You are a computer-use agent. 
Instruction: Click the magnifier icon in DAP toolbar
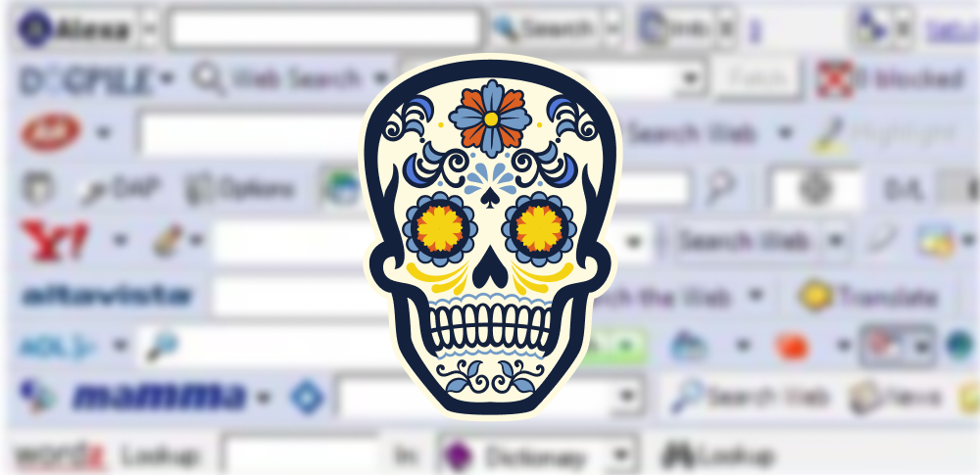coord(720,187)
